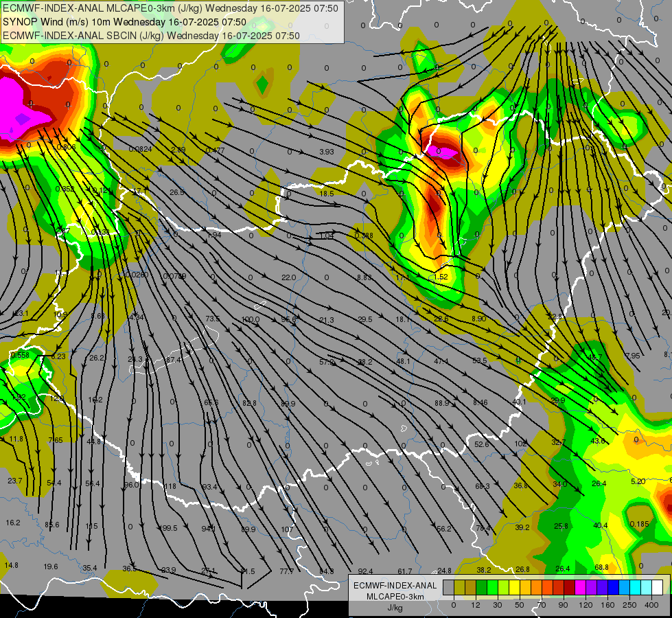Click legend tick label 120
The width and height of the screenshot is (672, 618).
[x=586, y=605]
